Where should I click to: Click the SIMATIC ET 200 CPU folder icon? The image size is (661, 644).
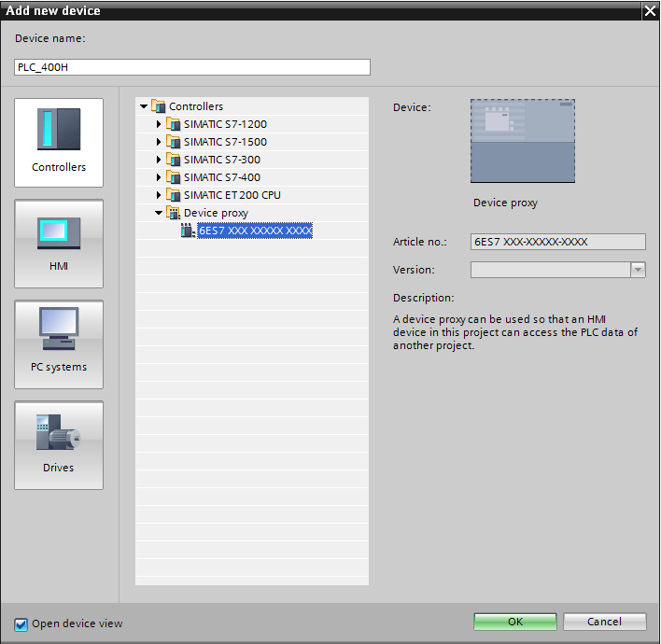(173, 195)
